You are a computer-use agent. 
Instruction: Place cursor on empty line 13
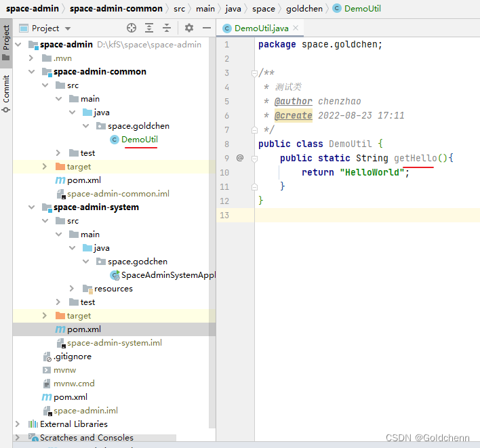tap(367, 215)
